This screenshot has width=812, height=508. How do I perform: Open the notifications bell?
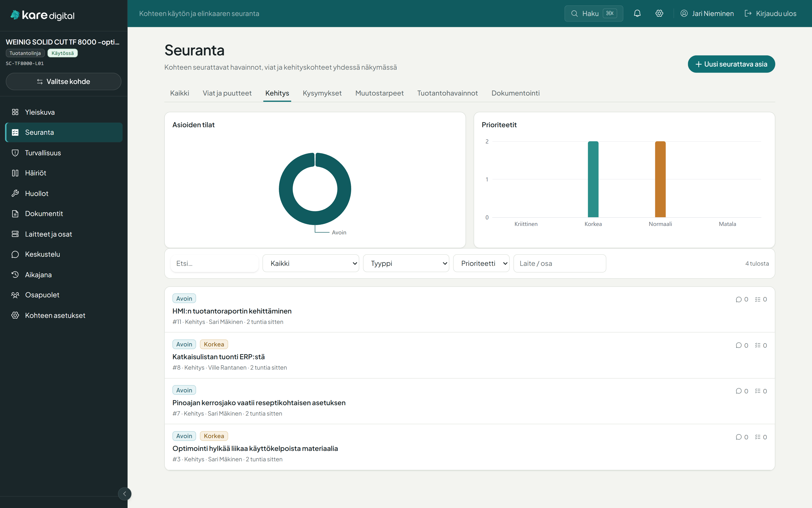pos(637,14)
